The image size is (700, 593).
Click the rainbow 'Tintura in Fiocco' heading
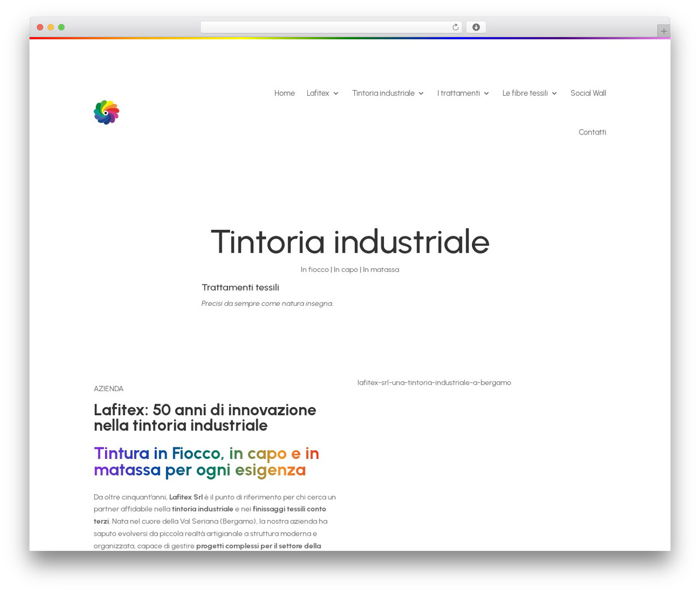click(207, 462)
